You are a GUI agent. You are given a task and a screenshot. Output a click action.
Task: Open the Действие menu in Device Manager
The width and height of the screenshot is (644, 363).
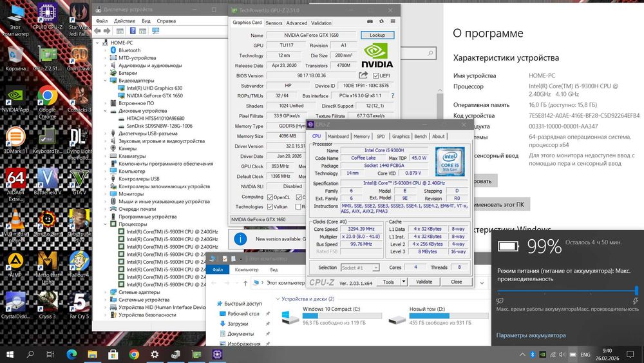tap(124, 21)
